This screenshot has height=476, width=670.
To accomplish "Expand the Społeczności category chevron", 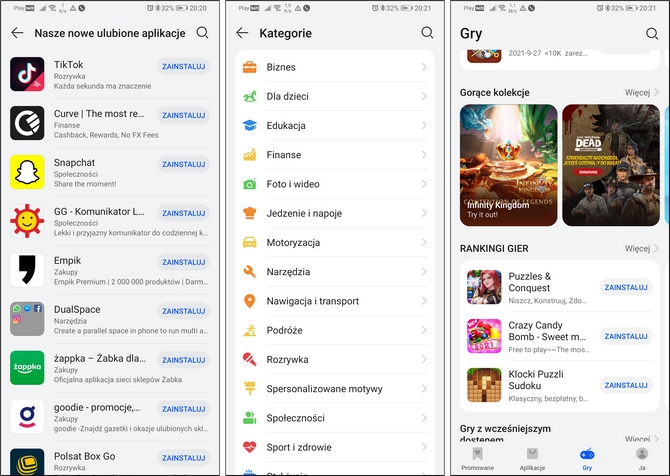I will coord(424,417).
